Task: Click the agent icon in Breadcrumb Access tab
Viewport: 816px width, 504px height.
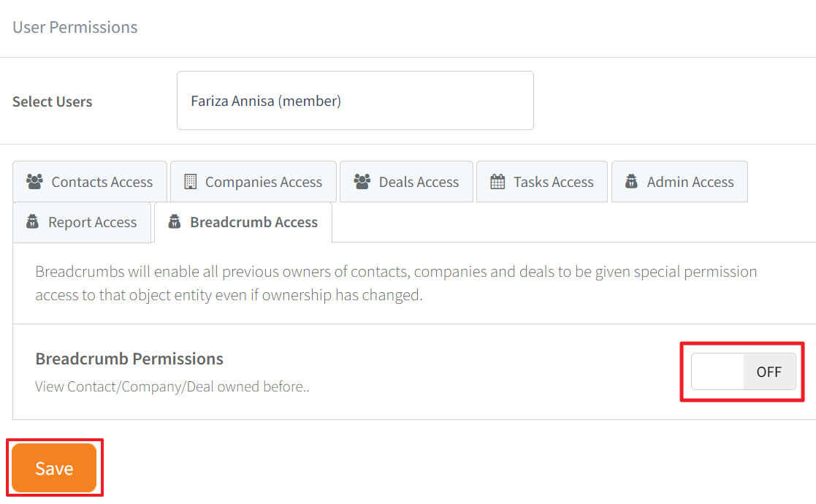Action: 175,221
